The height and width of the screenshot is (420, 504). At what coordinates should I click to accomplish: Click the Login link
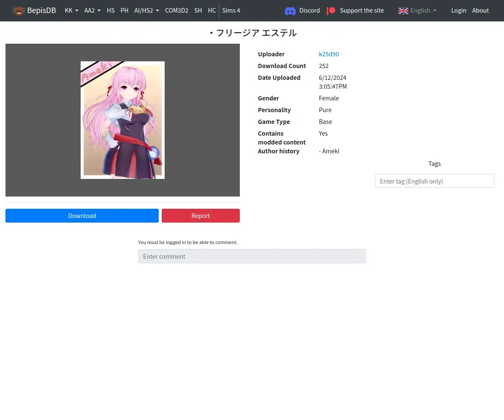click(459, 10)
